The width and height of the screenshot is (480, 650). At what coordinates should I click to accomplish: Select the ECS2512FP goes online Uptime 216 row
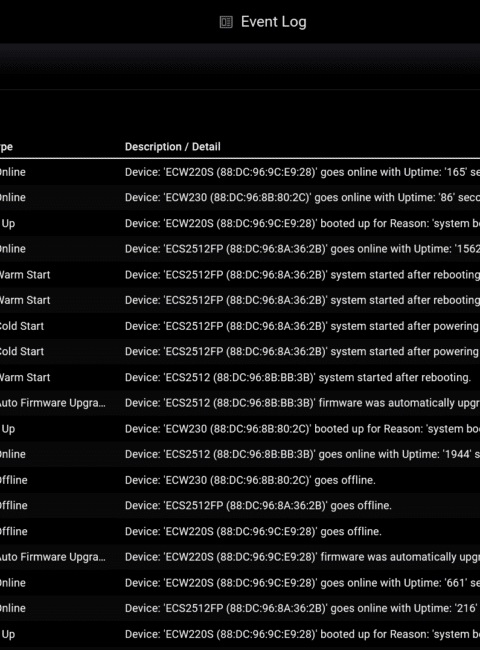coord(240,609)
